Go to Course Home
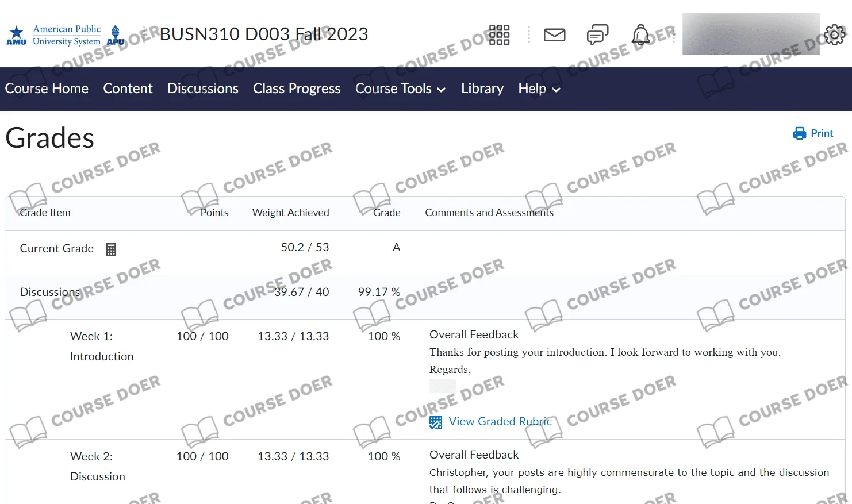Image resolution: width=852 pixels, height=504 pixels. 47,89
